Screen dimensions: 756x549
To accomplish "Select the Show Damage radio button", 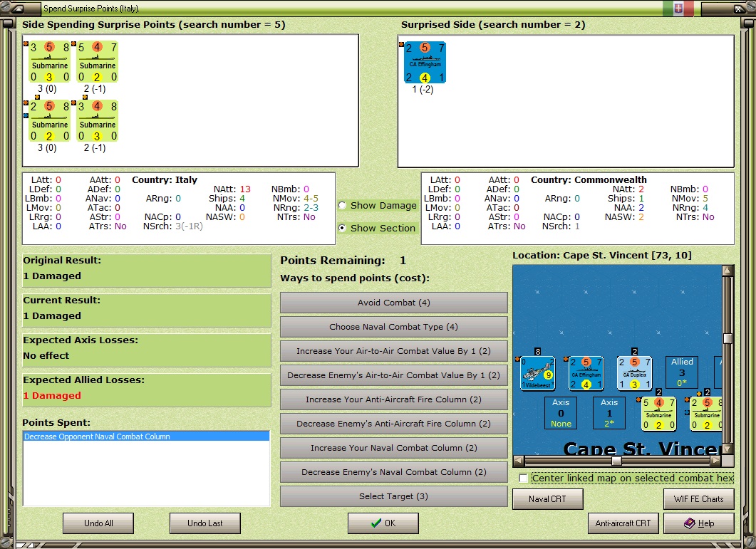I will (342, 205).
